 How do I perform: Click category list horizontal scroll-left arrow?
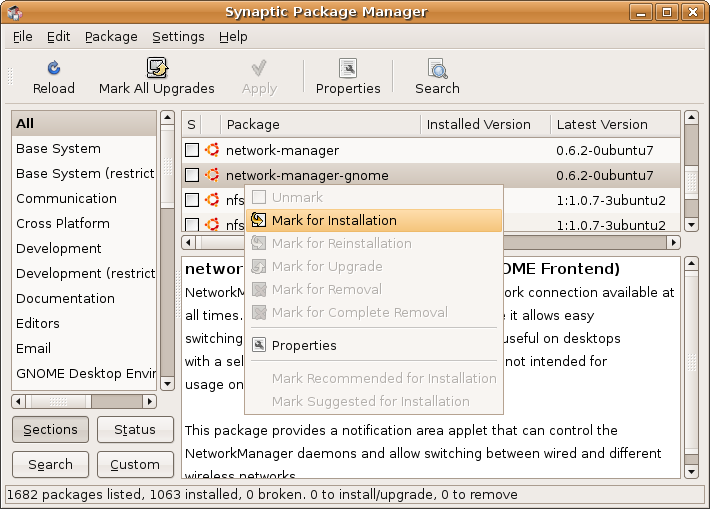[x=18, y=401]
